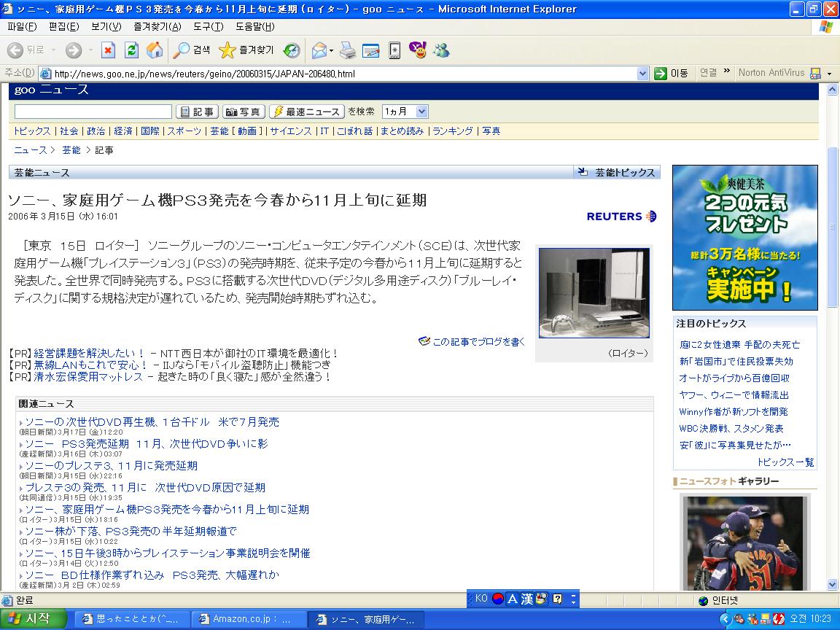840x630 pixels.
Task: Click the 오전 10:23 taskbar clock
Action: [x=811, y=619]
